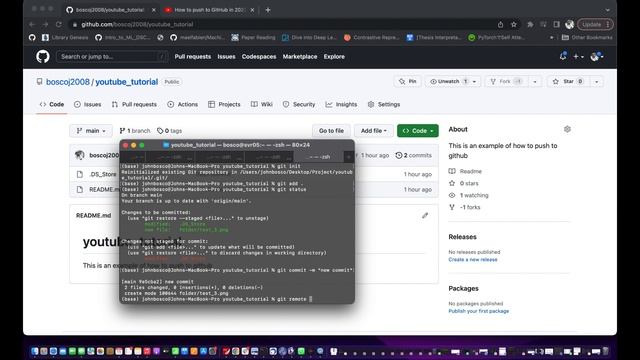
Task: Switch to the Insights tab
Action: coord(341,104)
